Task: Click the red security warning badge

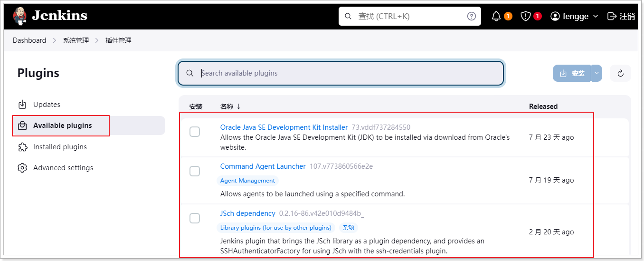Action: 538,16
